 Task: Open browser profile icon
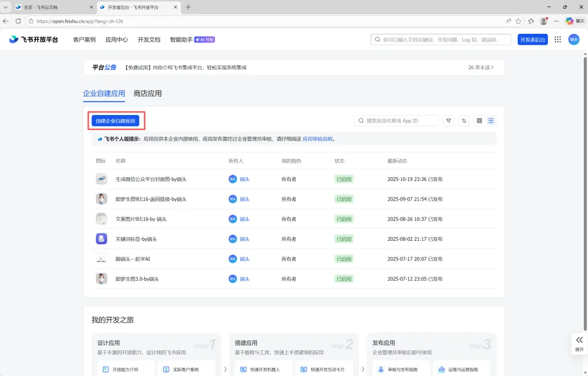[x=544, y=21]
